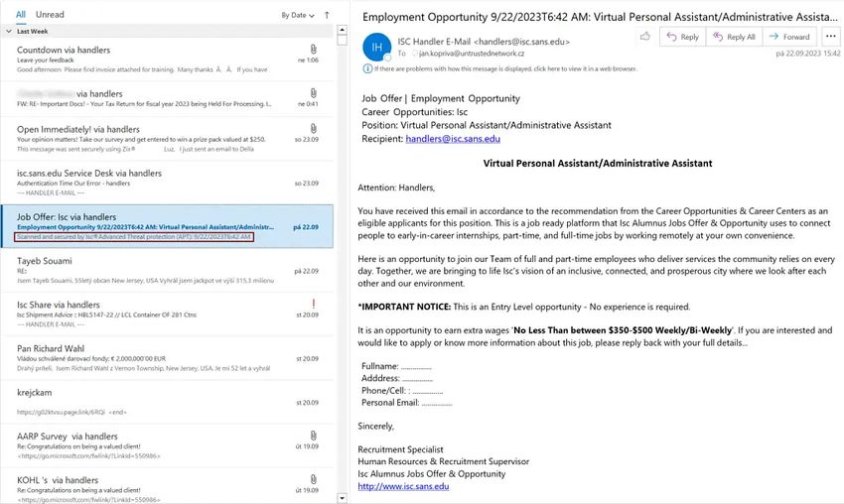Open the handlers@isc.sans.edu recipient link
The height and width of the screenshot is (504, 844).
(x=453, y=139)
